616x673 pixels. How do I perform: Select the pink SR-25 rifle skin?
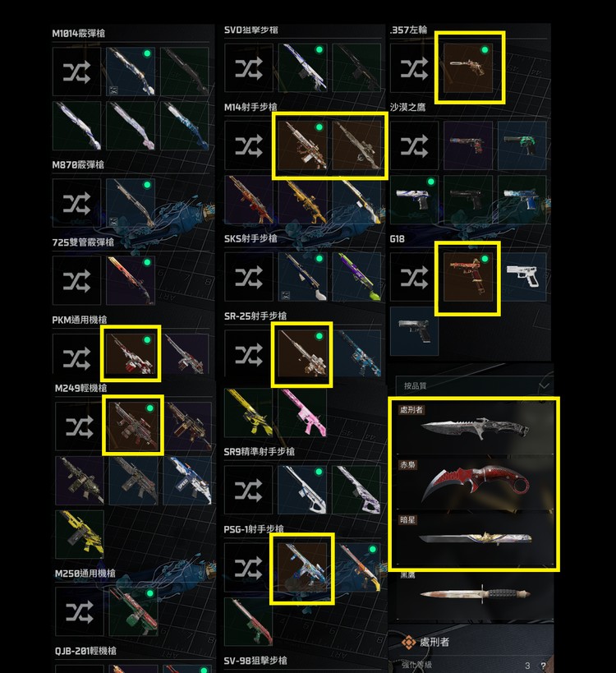pos(302,413)
